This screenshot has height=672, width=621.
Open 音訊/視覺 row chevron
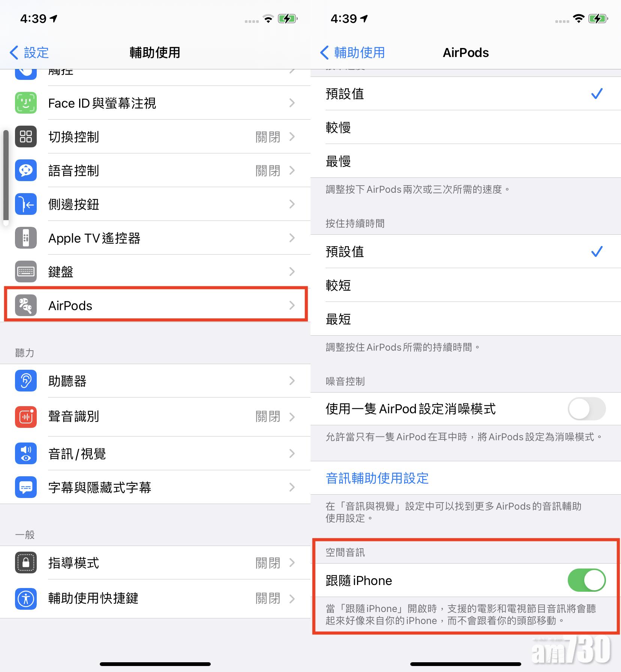pos(292,453)
